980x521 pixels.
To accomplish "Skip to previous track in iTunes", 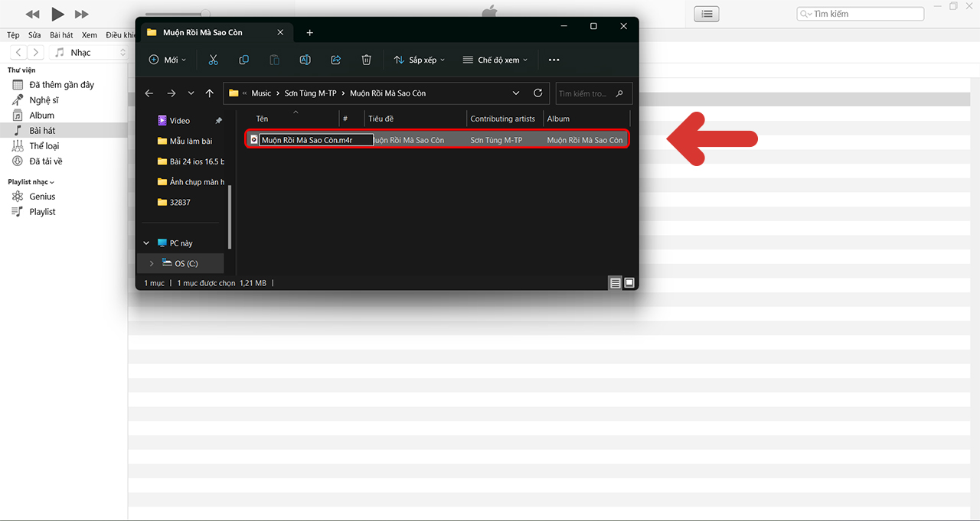I will [x=32, y=15].
